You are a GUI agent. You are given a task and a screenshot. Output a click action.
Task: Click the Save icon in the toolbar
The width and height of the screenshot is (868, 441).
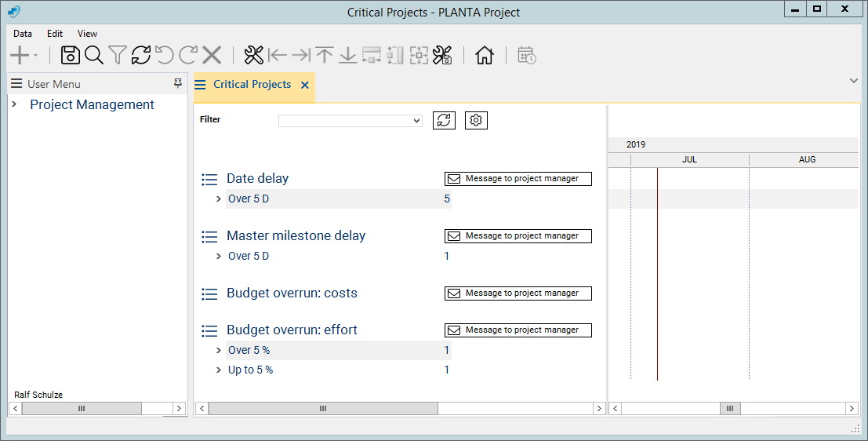tap(71, 55)
